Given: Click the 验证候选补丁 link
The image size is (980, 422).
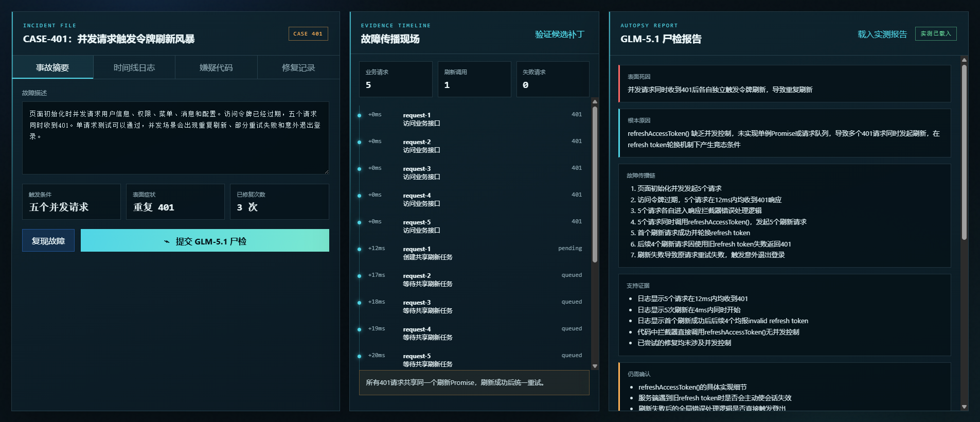Looking at the screenshot, I should coord(560,34).
